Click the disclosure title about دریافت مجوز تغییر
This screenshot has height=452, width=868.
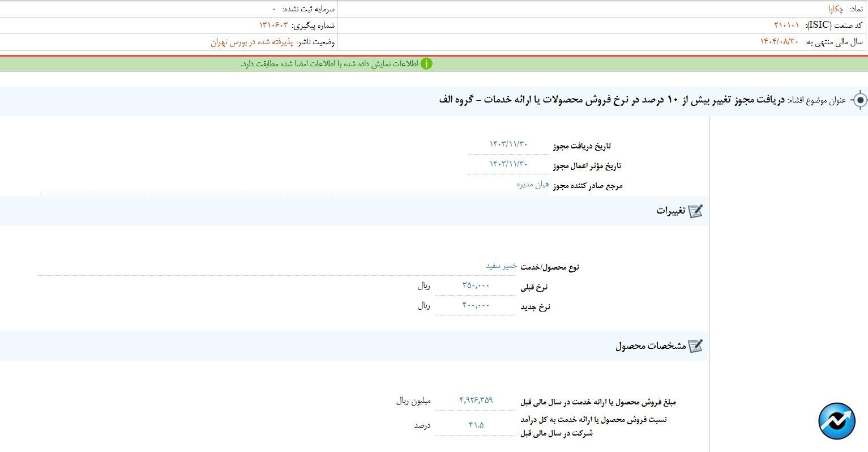612,100
